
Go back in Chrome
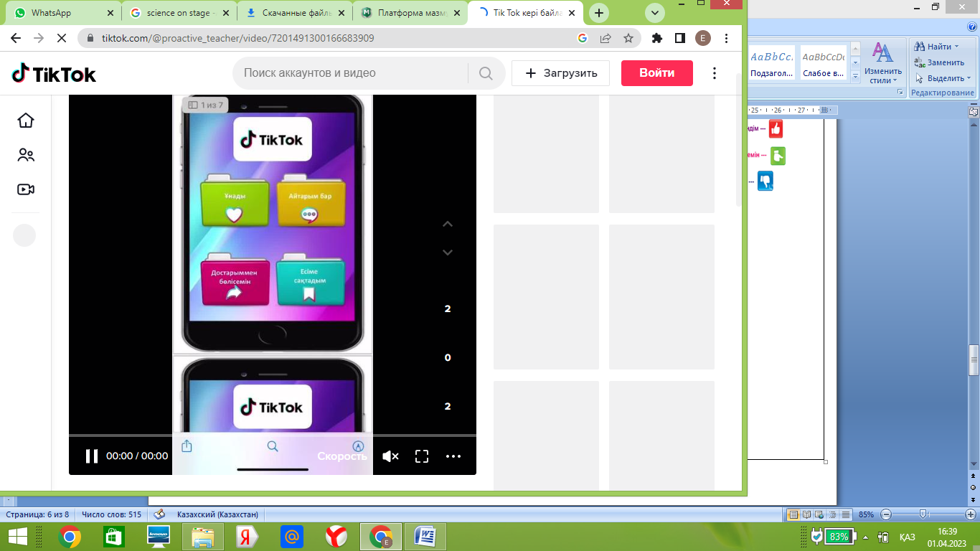(16, 38)
